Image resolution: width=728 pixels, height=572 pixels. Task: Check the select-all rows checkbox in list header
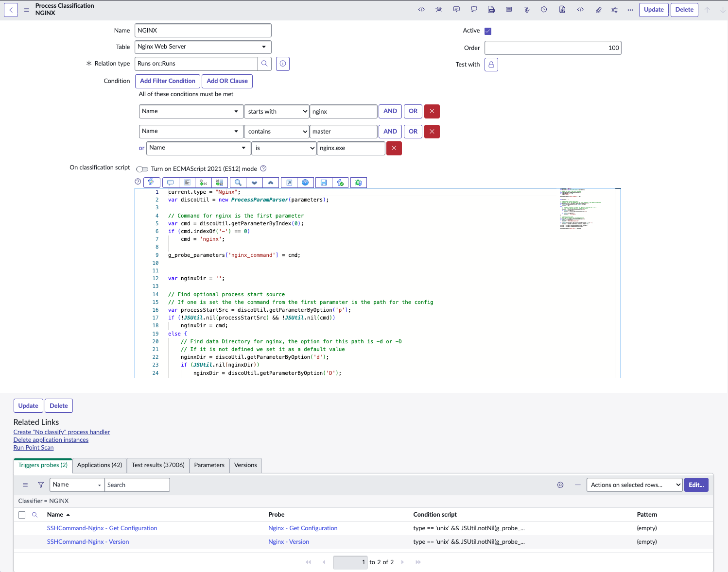[22, 515]
